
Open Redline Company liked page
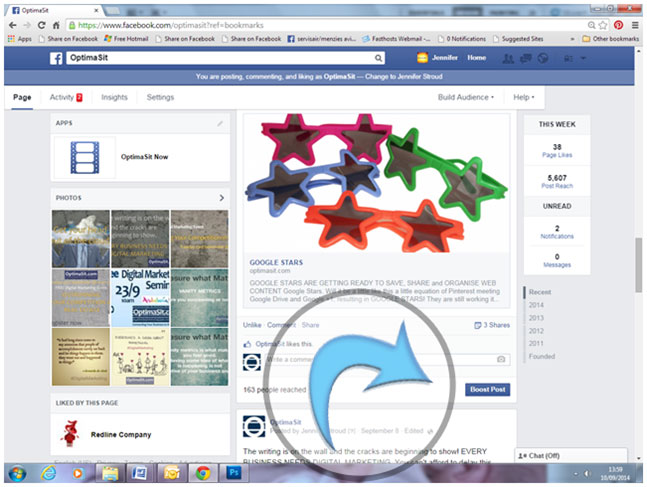[x=120, y=435]
